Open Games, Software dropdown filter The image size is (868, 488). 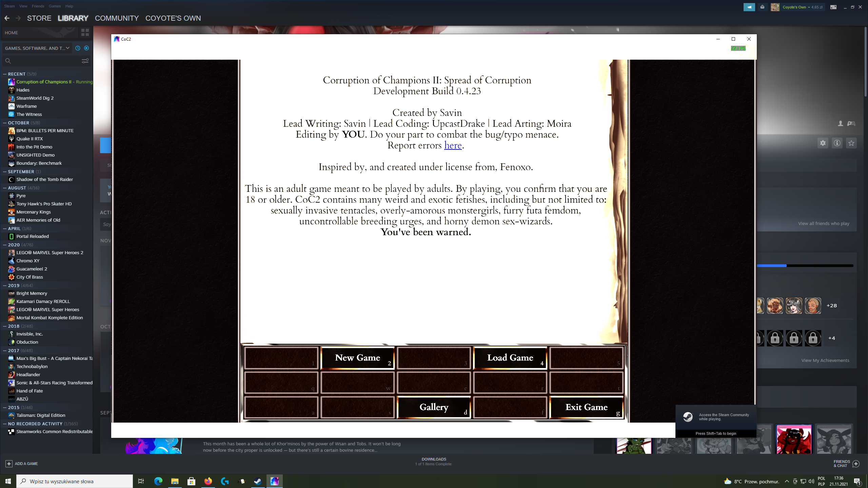pyautogui.click(x=37, y=48)
